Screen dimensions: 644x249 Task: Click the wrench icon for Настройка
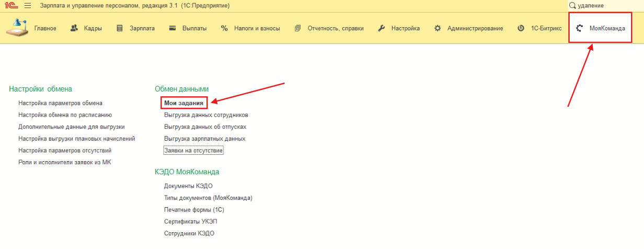point(381,28)
